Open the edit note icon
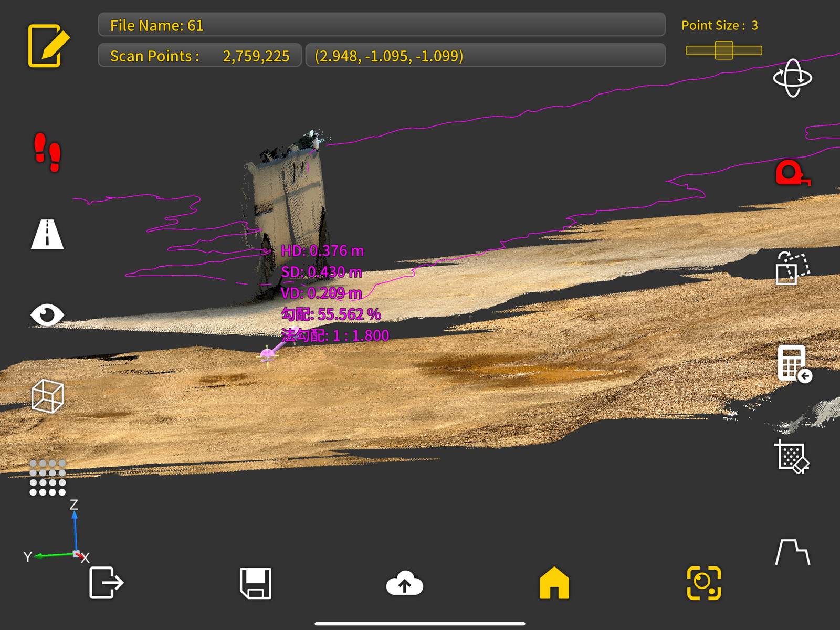The image size is (840, 630). (x=48, y=45)
